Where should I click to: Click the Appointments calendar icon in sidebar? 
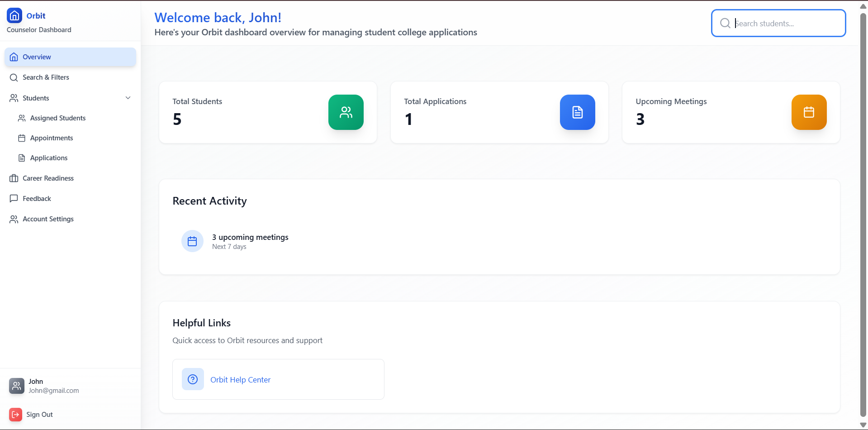[x=22, y=138]
